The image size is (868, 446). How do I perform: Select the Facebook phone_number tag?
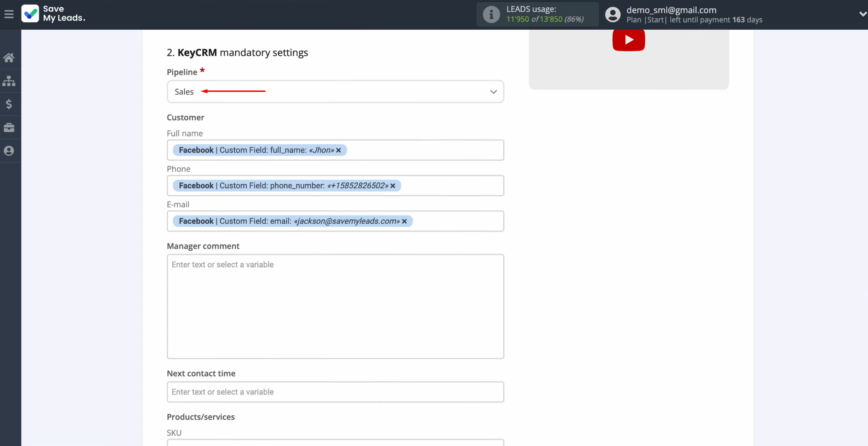[287, 186]
